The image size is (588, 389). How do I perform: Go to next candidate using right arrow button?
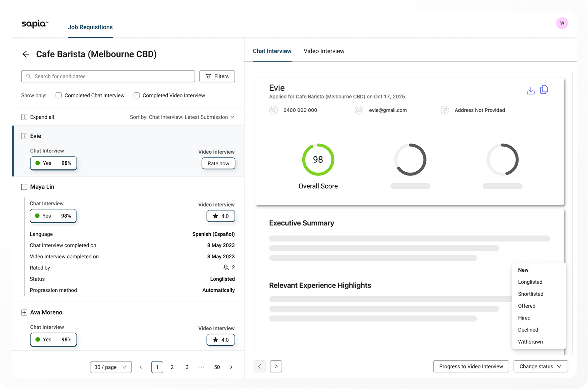[x=276, y=366]
